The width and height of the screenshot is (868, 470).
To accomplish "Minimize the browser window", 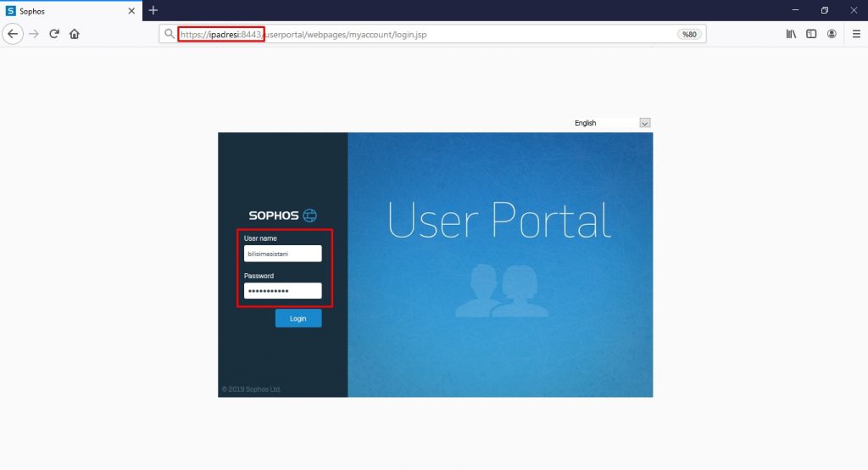I will coord(795,10).
